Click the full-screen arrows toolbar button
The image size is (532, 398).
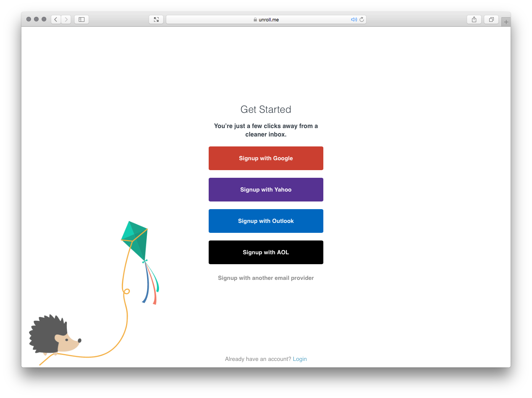tap(156, 19)
